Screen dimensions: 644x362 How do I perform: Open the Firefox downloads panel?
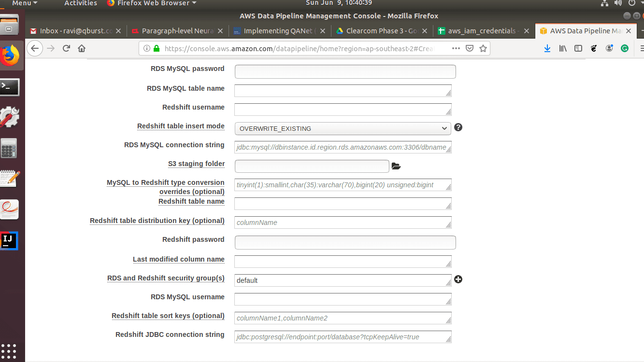[547, 48]
